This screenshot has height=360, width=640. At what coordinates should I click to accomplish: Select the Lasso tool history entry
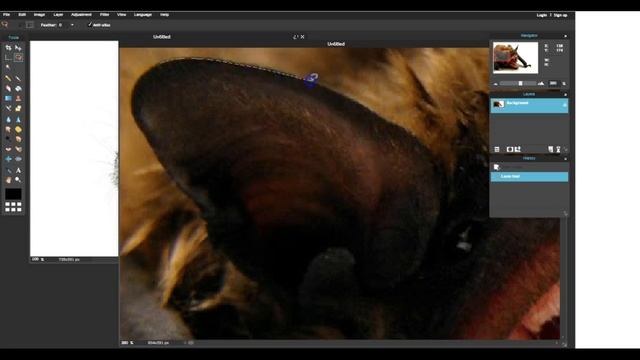(529, 176)
